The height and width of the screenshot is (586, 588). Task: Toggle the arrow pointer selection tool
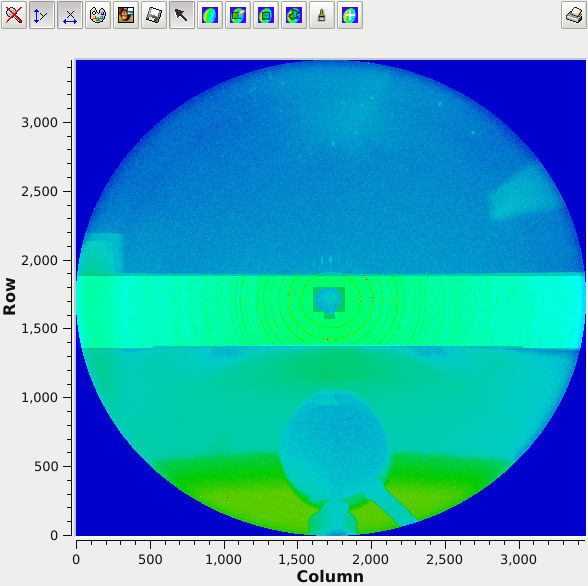pos(182,15)
